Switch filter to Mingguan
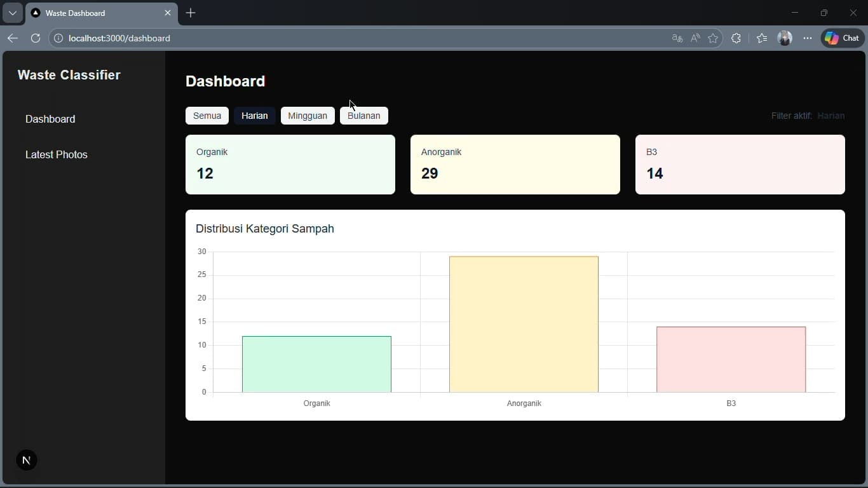868x488 pixels. (308, 116)
